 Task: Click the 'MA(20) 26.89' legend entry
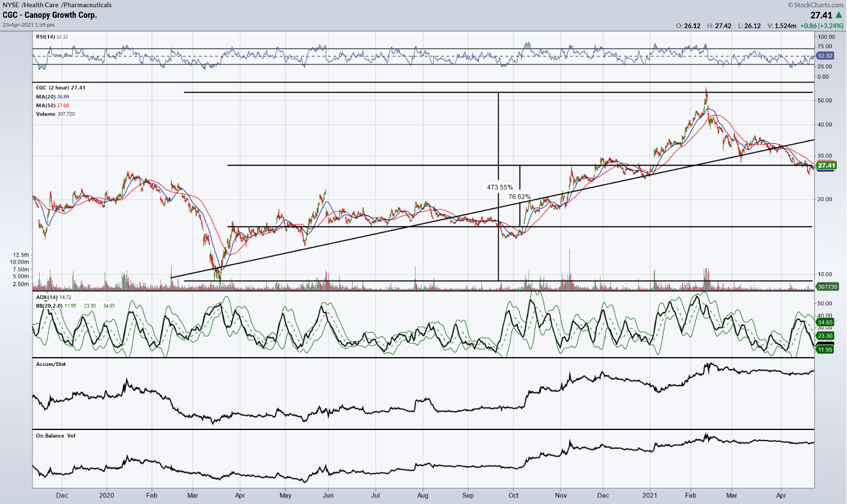point(52,97)
